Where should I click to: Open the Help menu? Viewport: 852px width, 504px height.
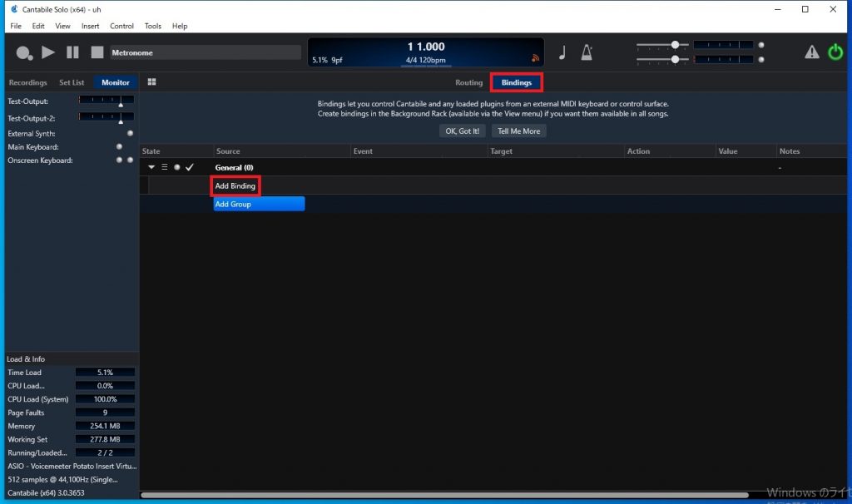(x=180, y=26)
